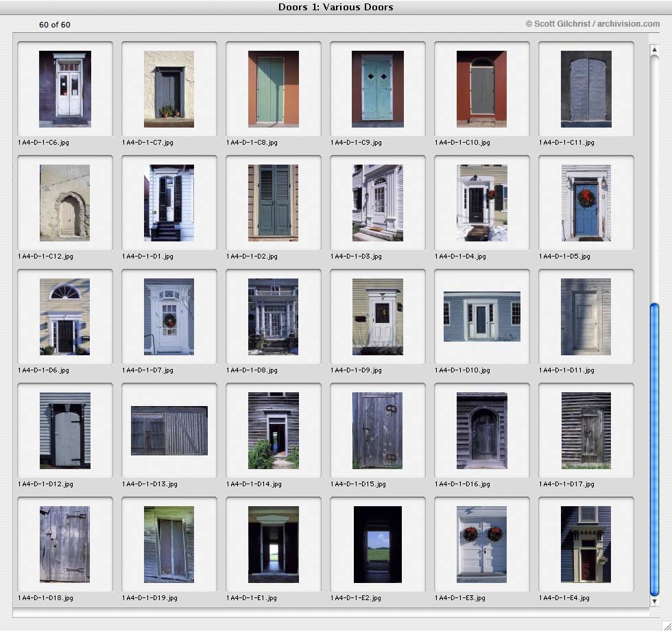Open the green door thumbnail 1A4-D-1-C8.jpg
The image size is (672, 631).
274,89
